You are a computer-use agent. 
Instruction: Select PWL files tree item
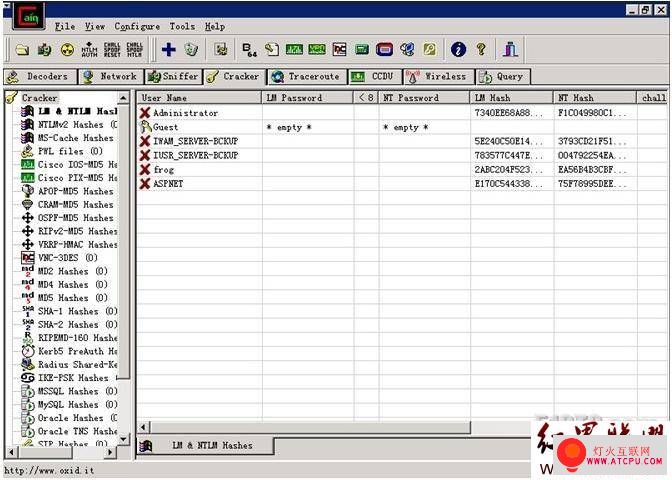click(63, 151)
